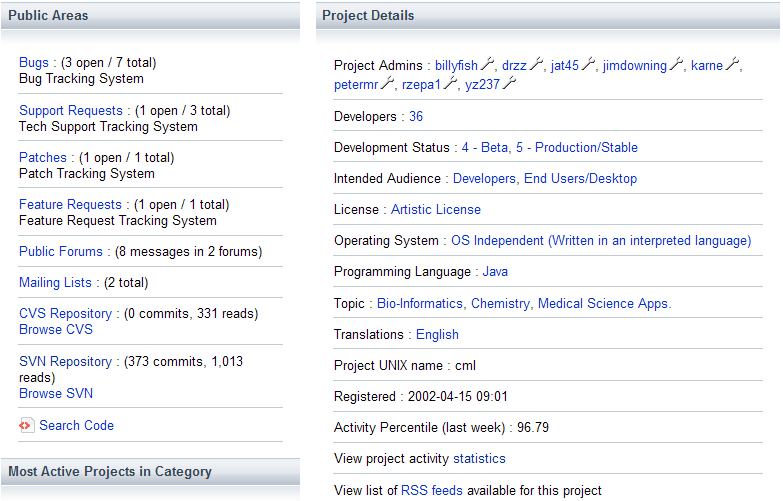Open the Bugs tracker link
This screenshot has width=783, height=501.
(33, 63)
